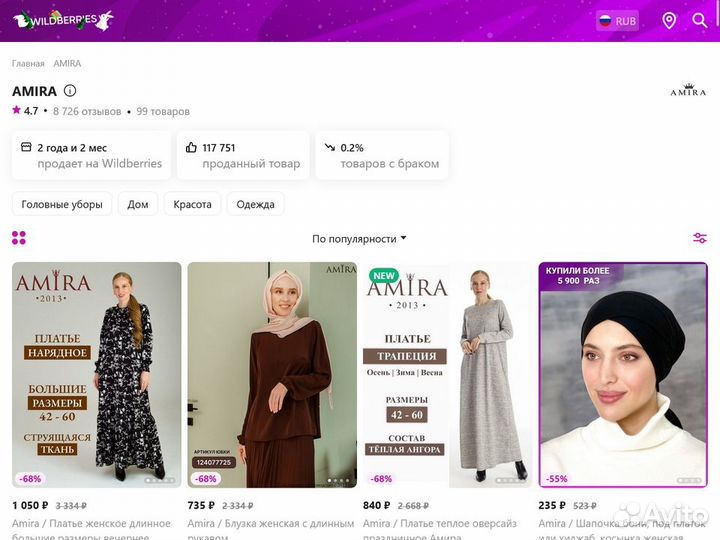Open search with magnifier icon
This screenshot has height=540, width=720.
(699, 21)
